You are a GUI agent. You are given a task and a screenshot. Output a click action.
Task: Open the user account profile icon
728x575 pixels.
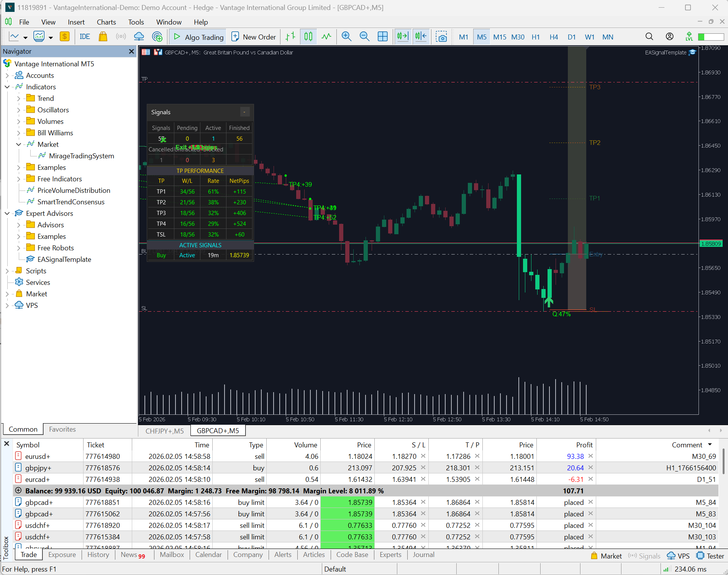click(x=669, y=36)
